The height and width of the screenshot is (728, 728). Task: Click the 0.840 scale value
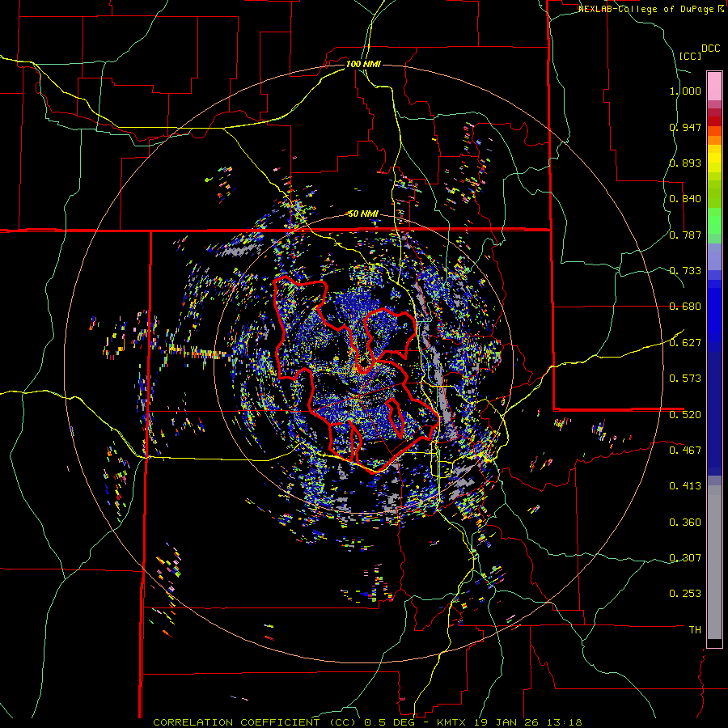pos(685,199)
